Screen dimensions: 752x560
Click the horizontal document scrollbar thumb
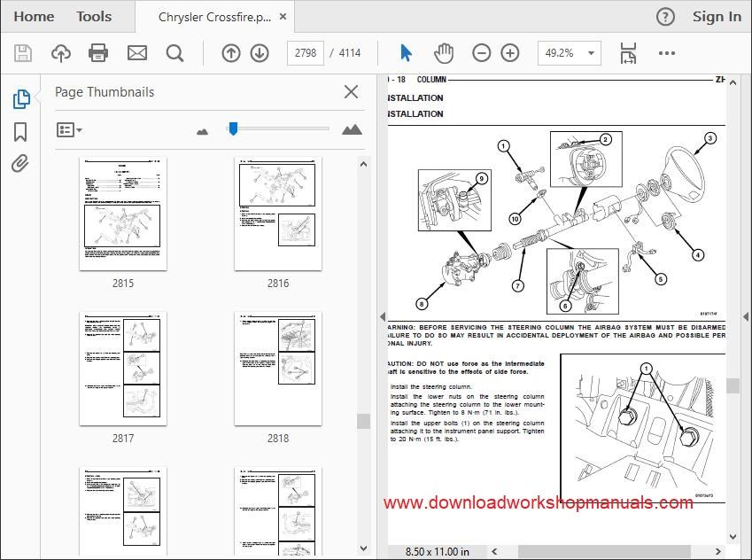[x=604, y=551]
